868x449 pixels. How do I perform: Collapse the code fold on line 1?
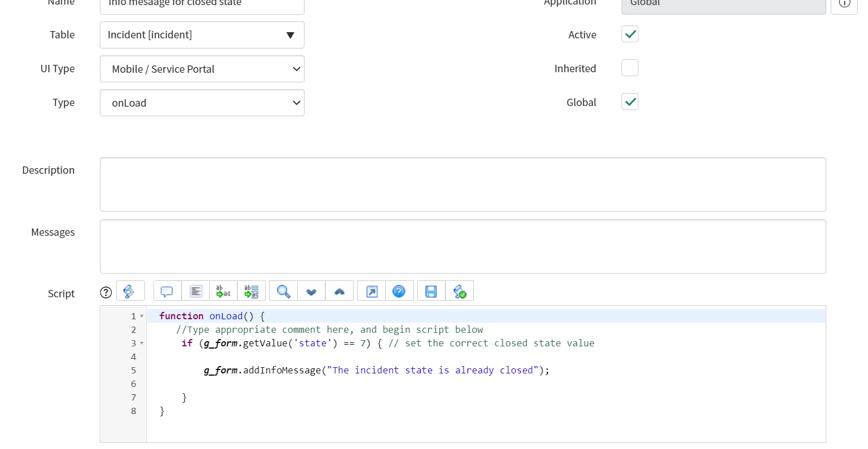[x=142, y=316]
